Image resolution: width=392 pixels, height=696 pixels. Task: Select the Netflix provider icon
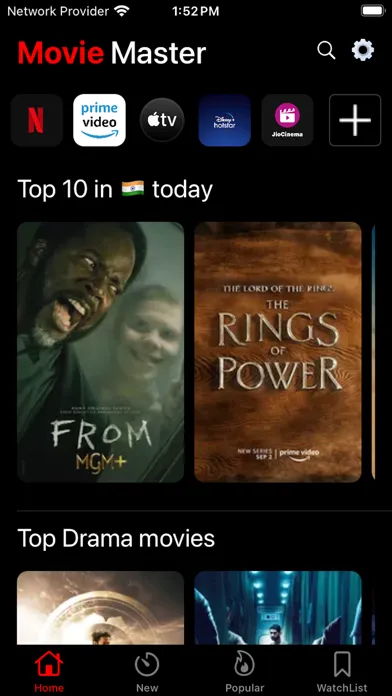click(37, 120)
